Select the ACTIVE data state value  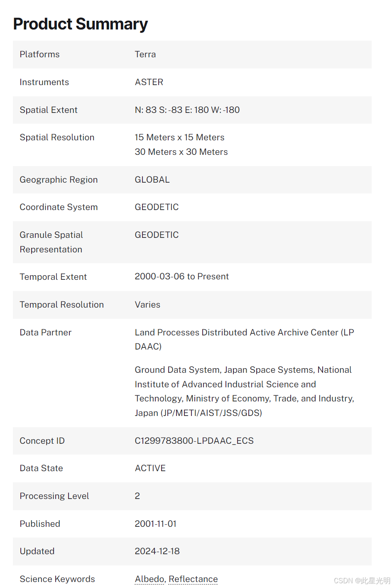[150, 468]
